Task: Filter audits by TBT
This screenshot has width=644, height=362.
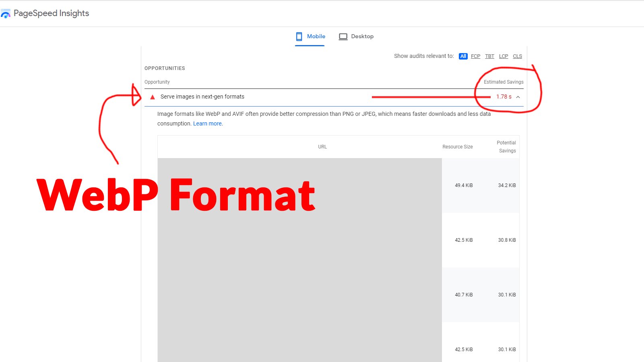Action: tap(489, 56)
